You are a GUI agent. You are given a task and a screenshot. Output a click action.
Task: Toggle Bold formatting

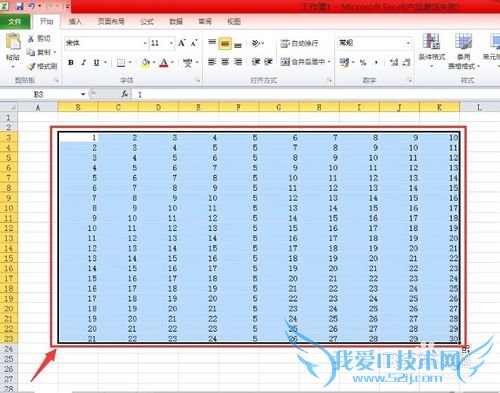[71, 62]
